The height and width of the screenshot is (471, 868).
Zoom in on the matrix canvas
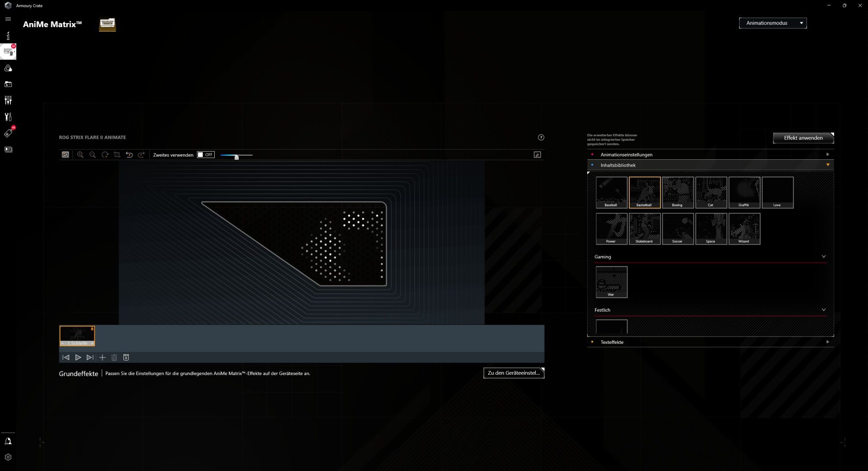(80, 155)
